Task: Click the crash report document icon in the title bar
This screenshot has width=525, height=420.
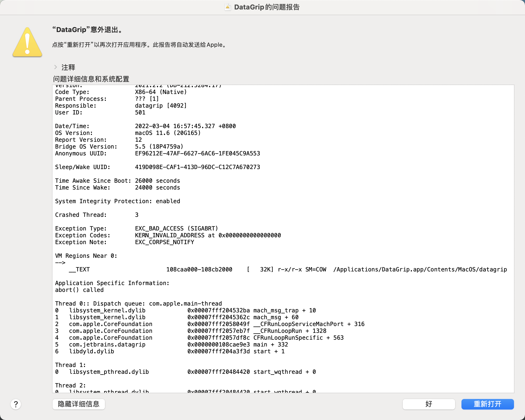Action: [x=227, y=7]
